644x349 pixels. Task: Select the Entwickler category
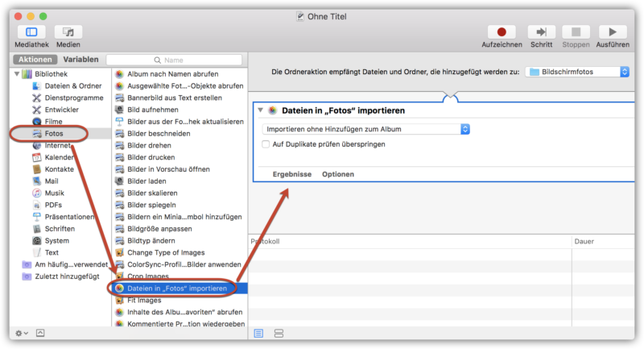click(62, 110)
